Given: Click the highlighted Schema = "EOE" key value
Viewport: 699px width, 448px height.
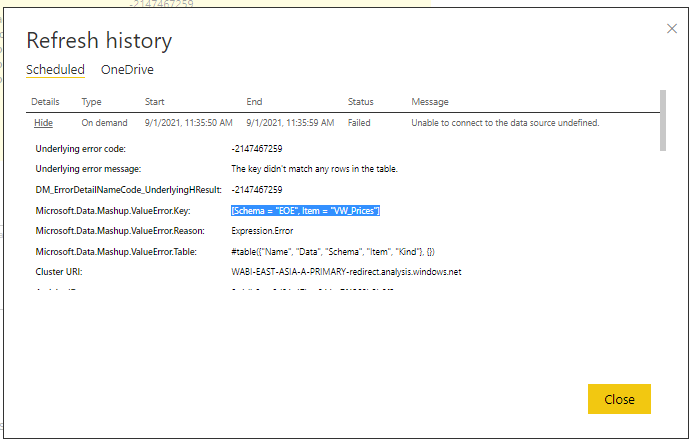Looking at the screenshot, I should coord(305,211).
